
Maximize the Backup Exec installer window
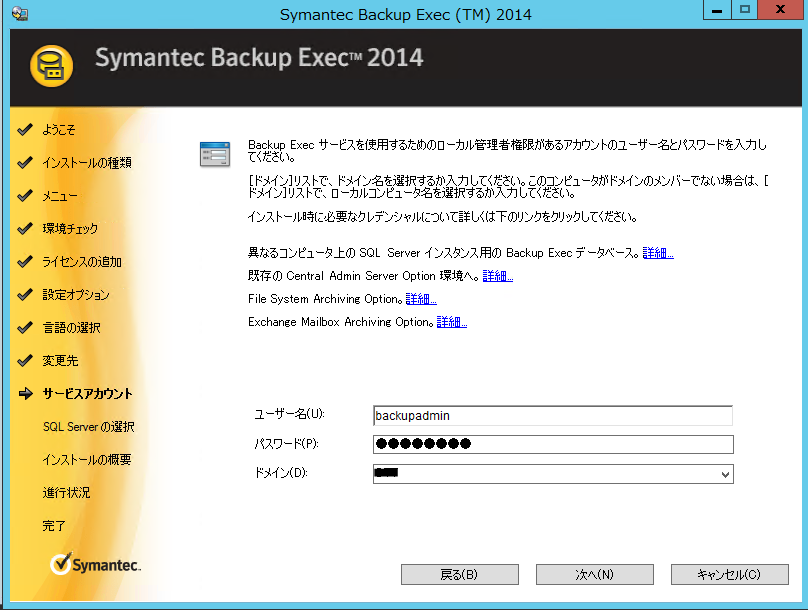click(x=745, y=10)
